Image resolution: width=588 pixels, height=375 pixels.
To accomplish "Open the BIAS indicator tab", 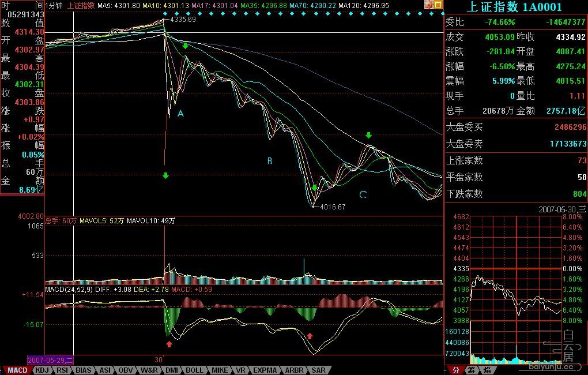I will (x=83, y=370).
